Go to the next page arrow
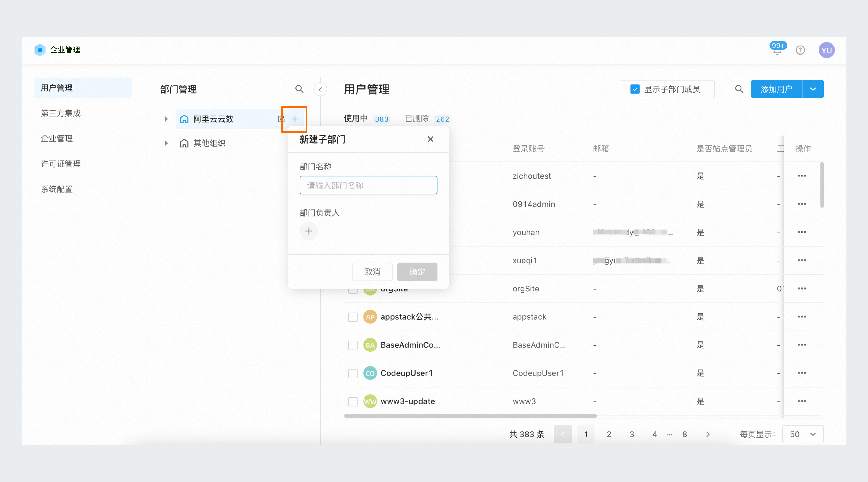Screen dimensions: 868x482 708,434
